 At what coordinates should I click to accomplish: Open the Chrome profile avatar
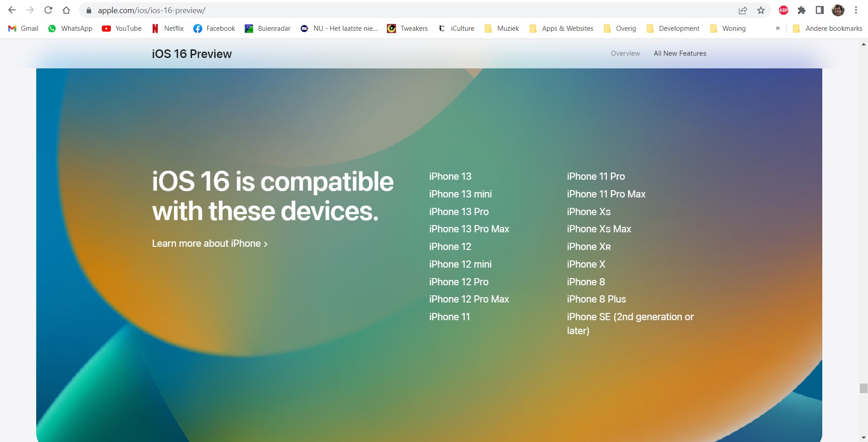coord(838,10)
